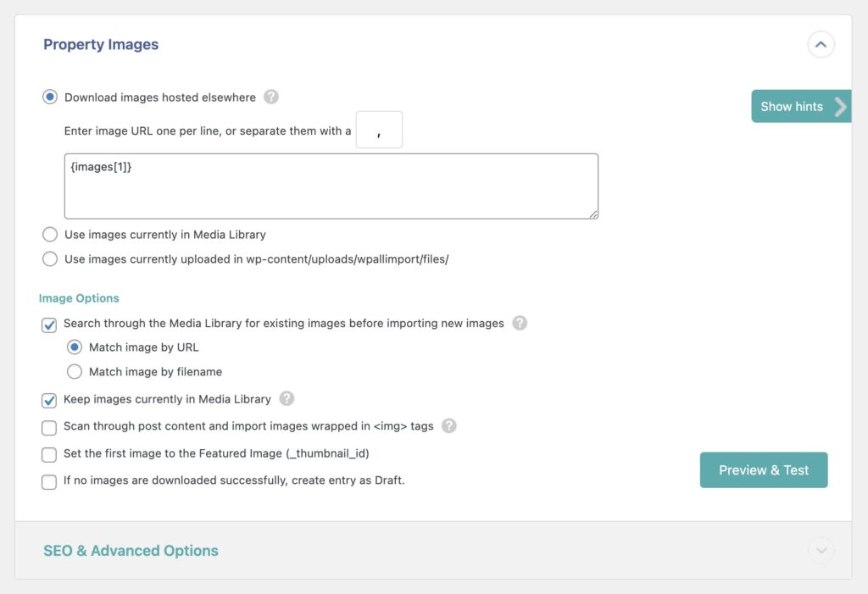This screenshot has width=868, height=594.
Task: Choose "Match image by filename" option
Action: (x=75, y=371)
